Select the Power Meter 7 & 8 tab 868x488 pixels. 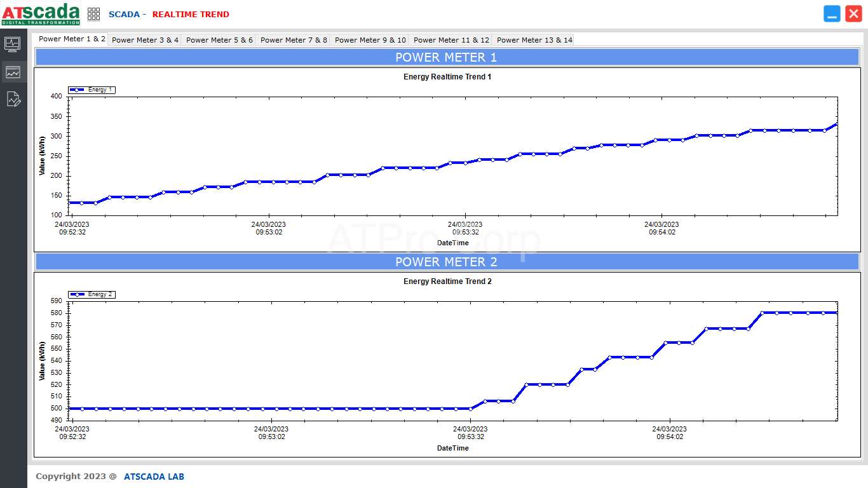[294, 40]
